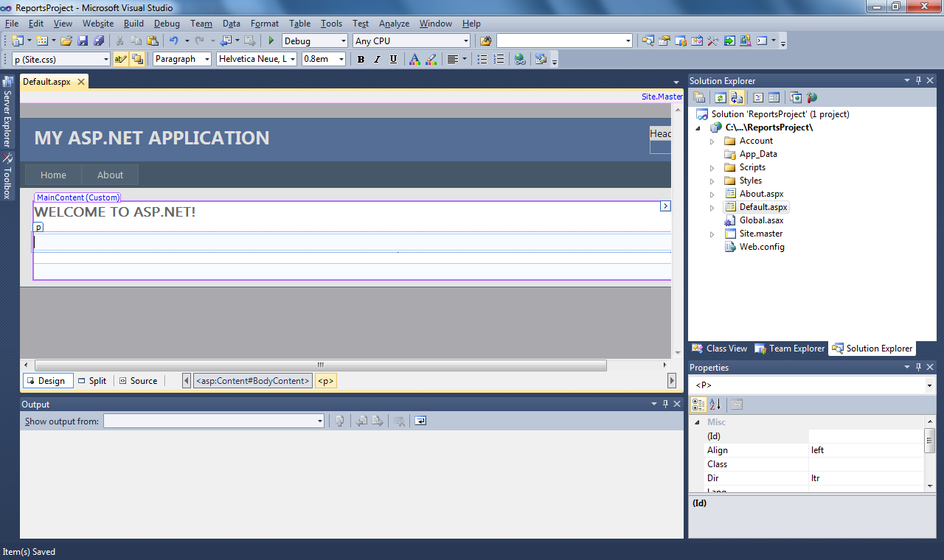Click the Add New Item icon

[x=41, y=41]
